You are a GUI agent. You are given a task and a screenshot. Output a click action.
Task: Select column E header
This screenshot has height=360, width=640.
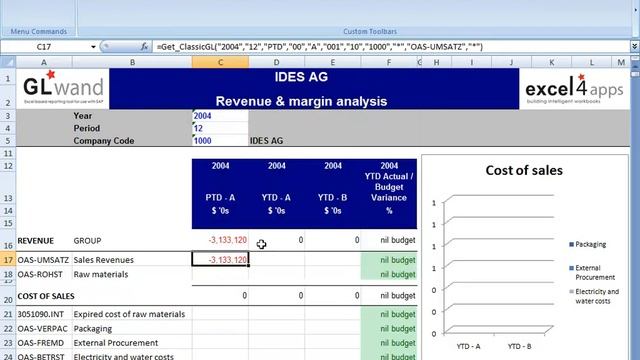[x=333, y=62]
